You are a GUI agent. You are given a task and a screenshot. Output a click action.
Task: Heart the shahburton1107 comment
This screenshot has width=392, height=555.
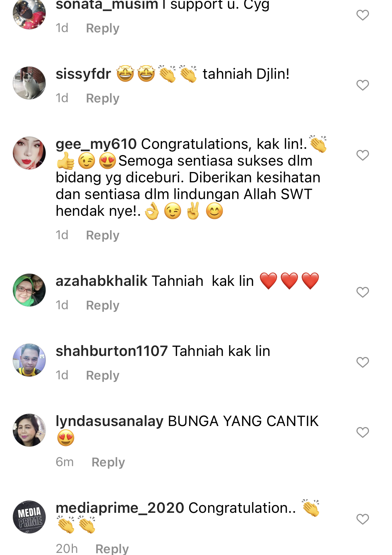click(362, 362)
